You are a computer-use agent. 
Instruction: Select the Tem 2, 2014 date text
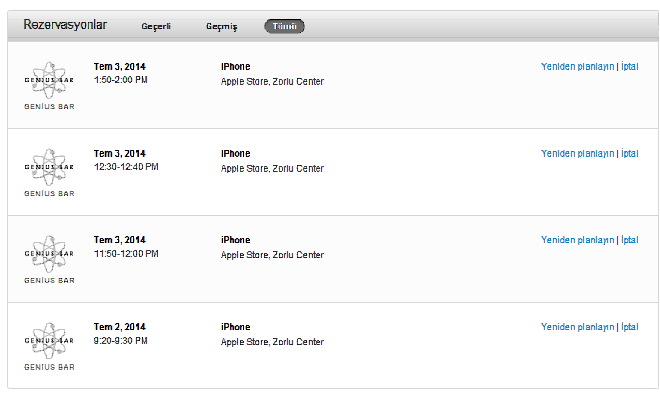pyautogui.click(x=120, y=327)
